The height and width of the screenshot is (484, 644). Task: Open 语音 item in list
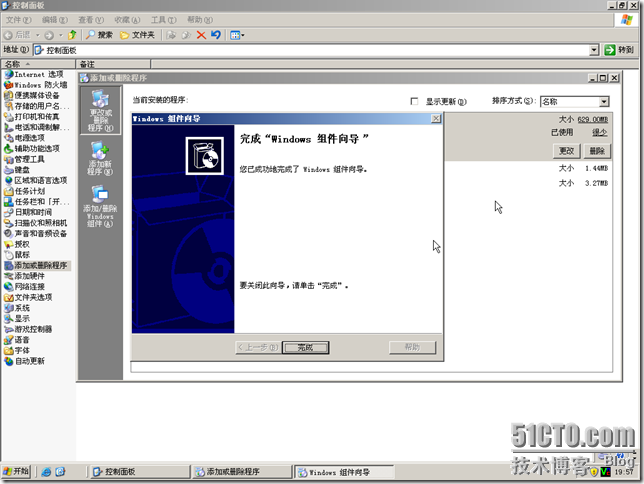(x=17, y=340)
